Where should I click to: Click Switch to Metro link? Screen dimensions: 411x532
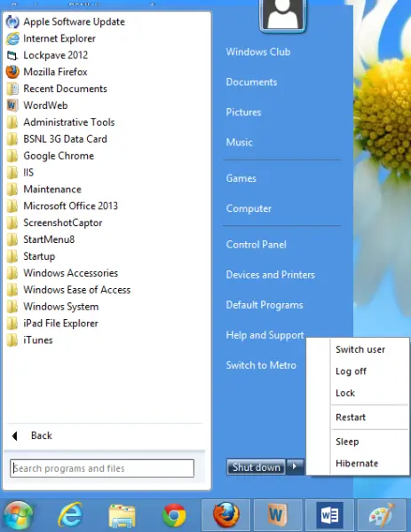[261, 365]
